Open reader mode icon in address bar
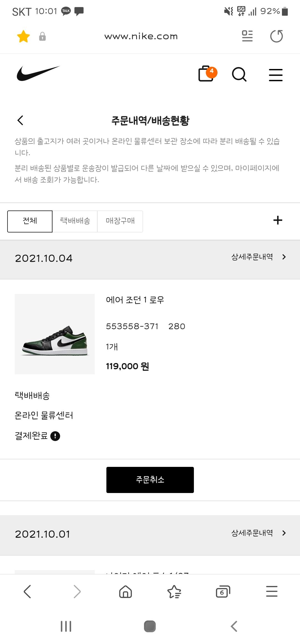The width and height of the screenshot is (300, 644). tap(247, 36)
